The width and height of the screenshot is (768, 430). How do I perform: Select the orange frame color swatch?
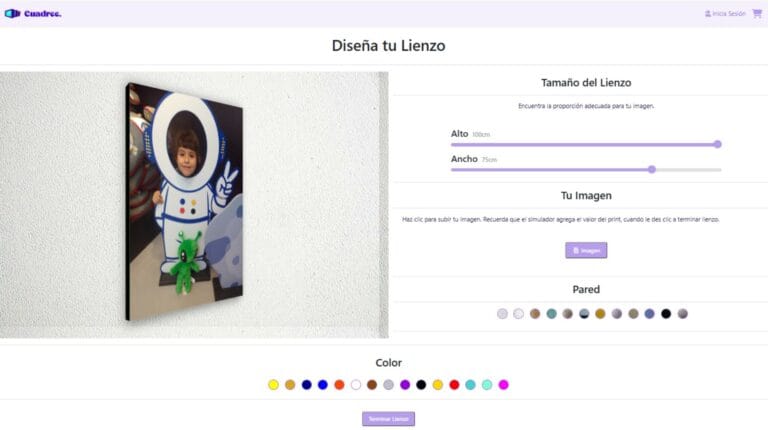339,385
